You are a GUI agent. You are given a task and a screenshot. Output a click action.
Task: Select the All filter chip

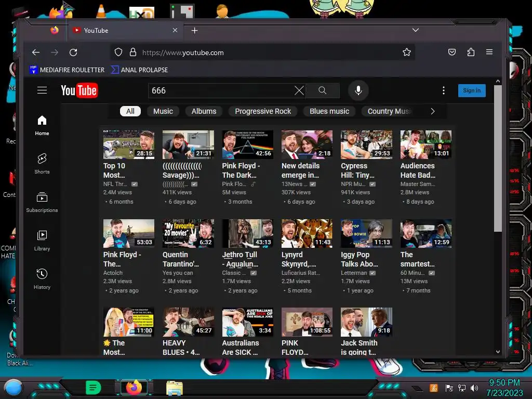click(x=130, y=111)
